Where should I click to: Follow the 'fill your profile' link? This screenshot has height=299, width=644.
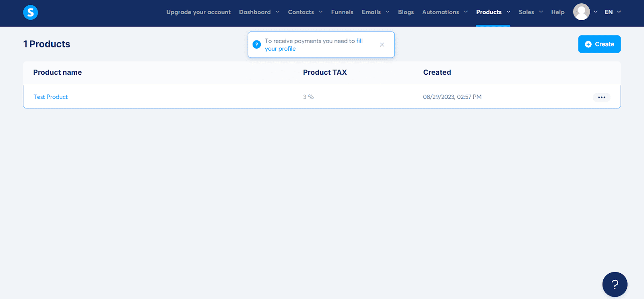(280, 49)
